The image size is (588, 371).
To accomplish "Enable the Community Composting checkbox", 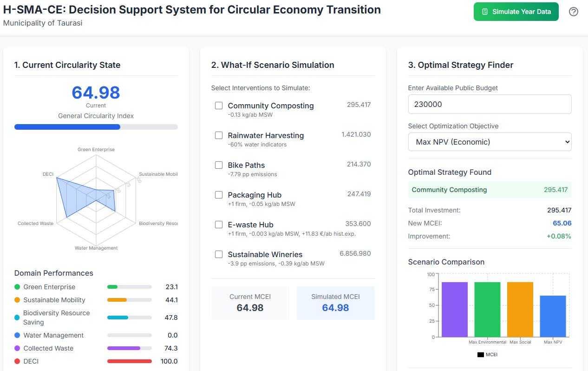I will point(219,106).
